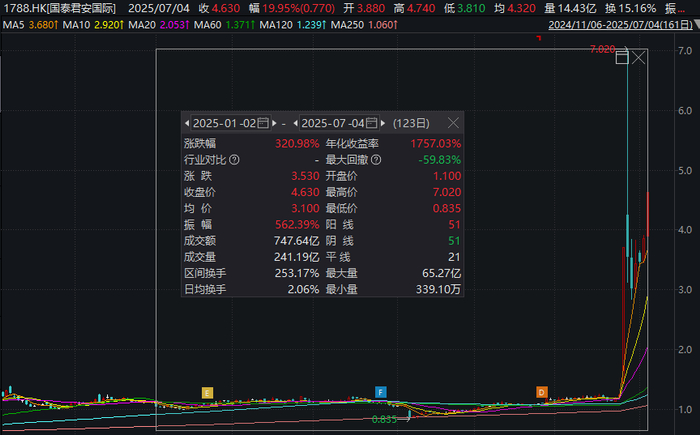This screenshot has width=700, height=435.
Task: Click the yellow E event marker
Action: (x=207, y=393)
